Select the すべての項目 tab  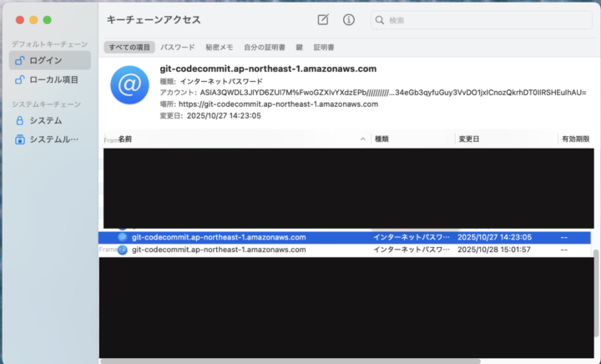point(129,48)
